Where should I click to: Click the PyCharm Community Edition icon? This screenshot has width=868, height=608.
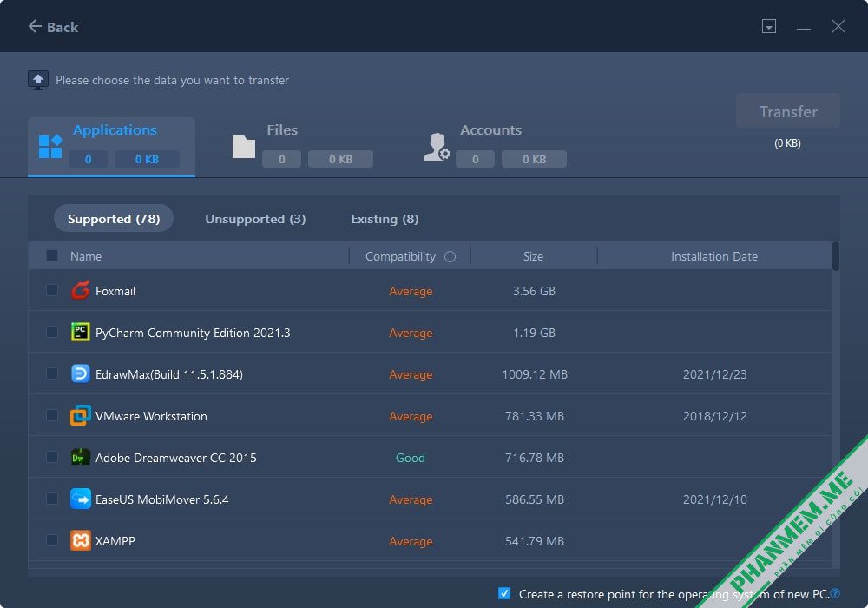80,333
